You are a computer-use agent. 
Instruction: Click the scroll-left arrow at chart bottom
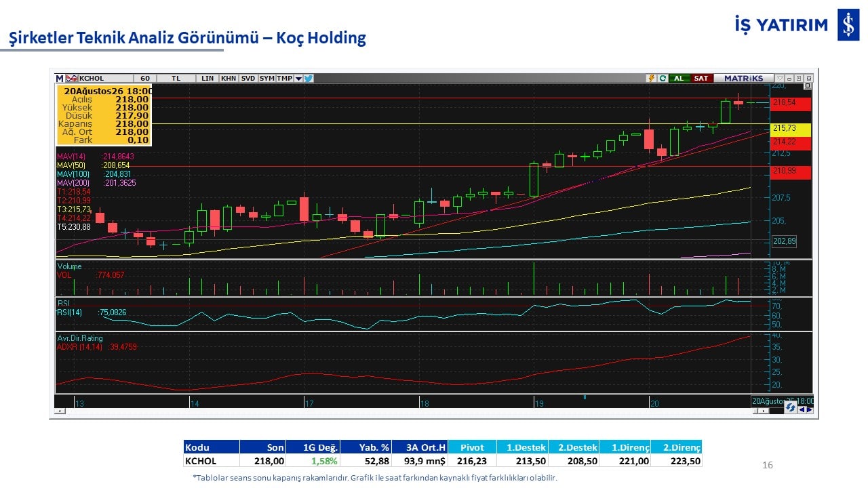tap(60, 411)
